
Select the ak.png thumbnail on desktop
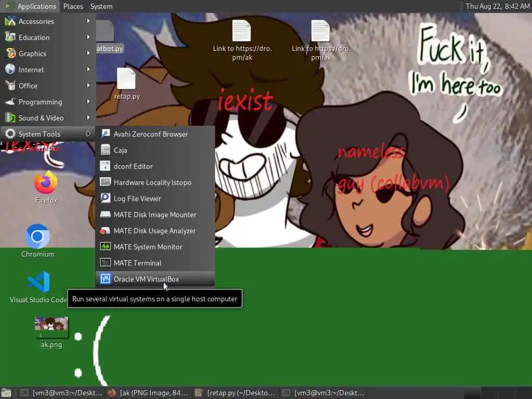51,328
